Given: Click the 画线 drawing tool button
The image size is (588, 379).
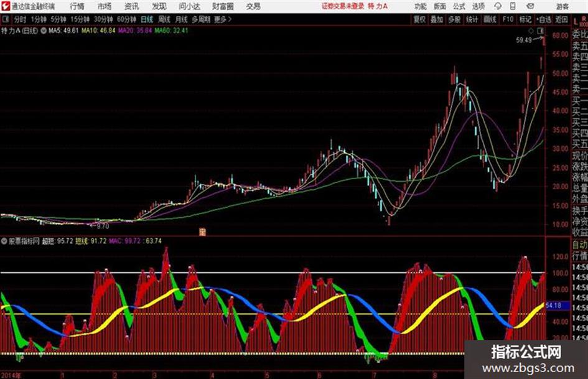Looking at the screenshot, I should [x=490, y=19].
